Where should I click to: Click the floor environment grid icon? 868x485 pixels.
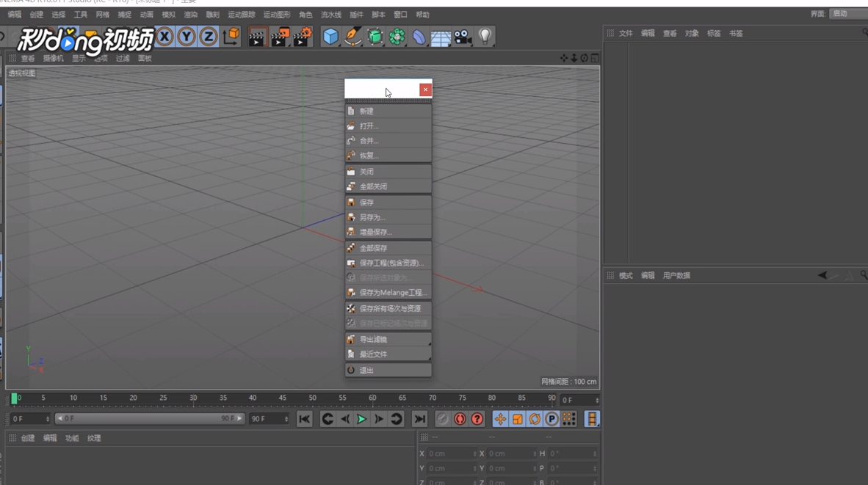point(441,37)
